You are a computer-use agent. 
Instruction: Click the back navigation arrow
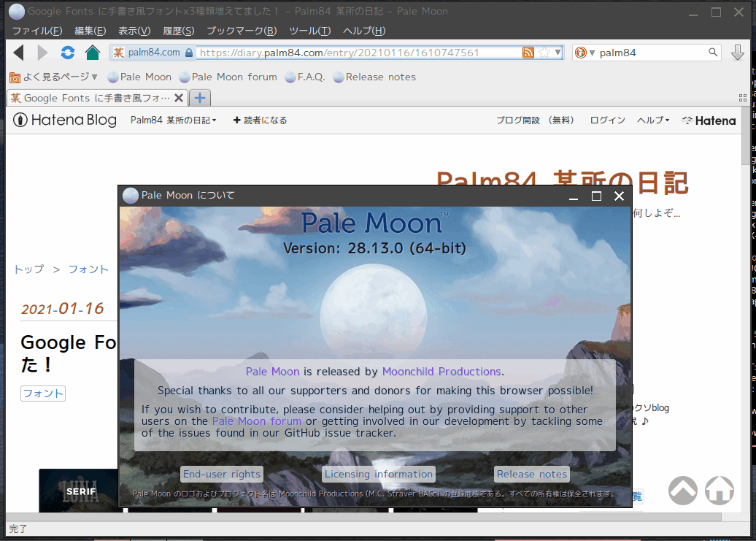(x=18, y=52)
